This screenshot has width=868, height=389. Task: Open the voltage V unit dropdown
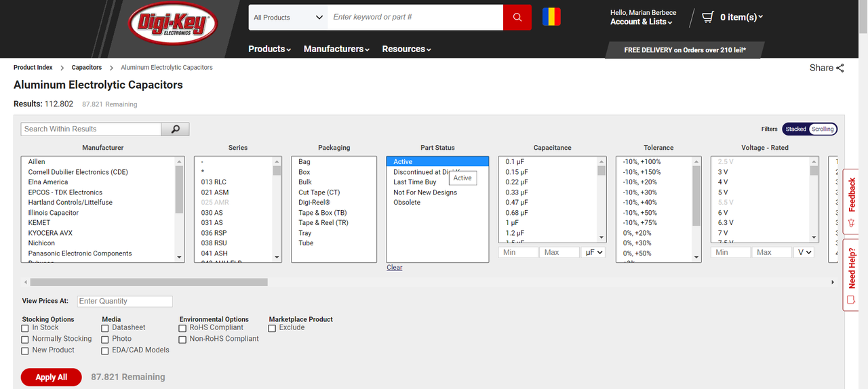pyautogui.click(x=804, y=252)
